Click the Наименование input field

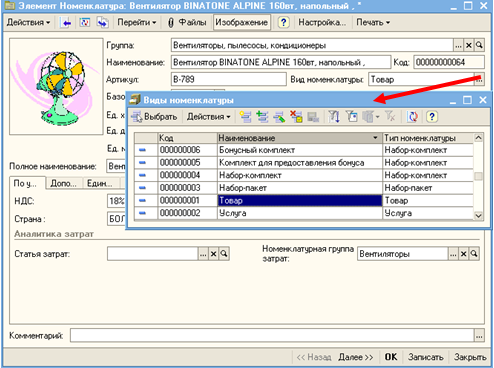pos(280,62)
